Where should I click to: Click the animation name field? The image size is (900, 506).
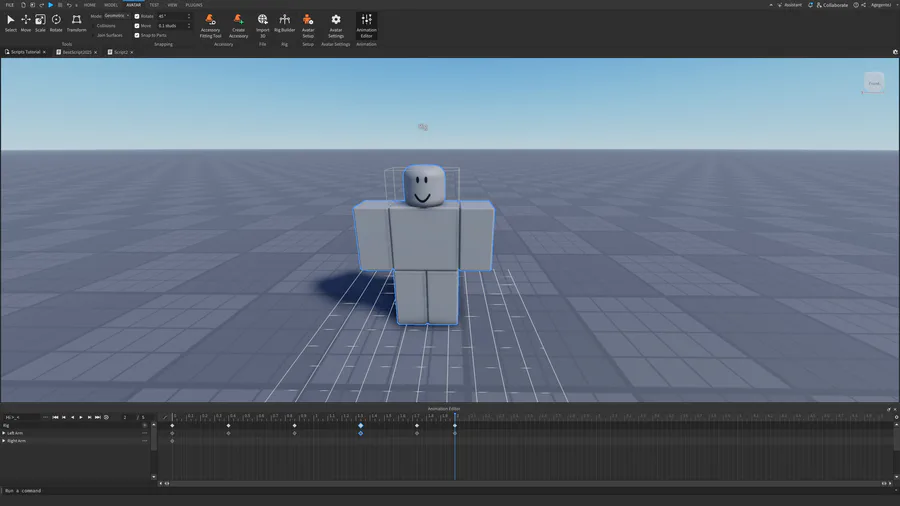pos(21,417)
